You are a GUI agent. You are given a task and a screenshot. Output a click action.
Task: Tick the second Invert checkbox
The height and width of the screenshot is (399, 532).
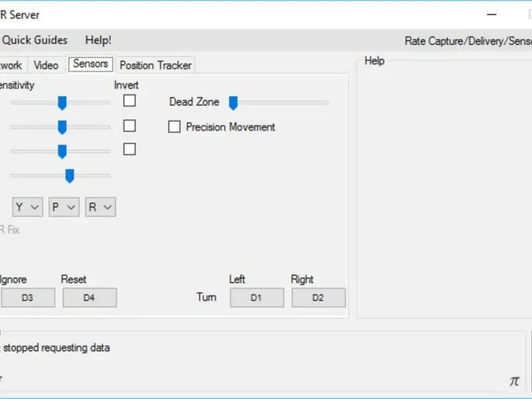point(130,126)
